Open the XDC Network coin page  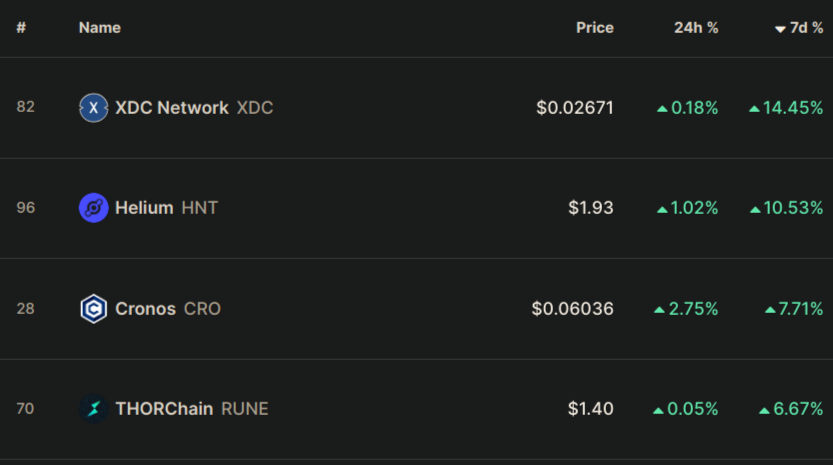pos(172,108)
